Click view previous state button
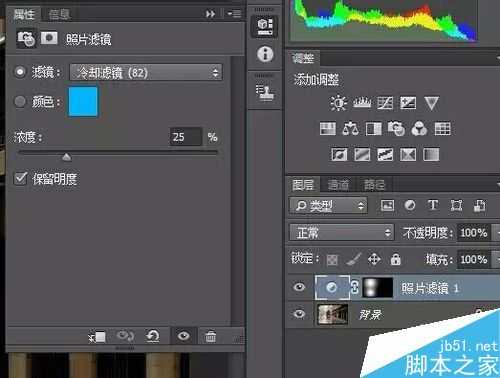 125,336
